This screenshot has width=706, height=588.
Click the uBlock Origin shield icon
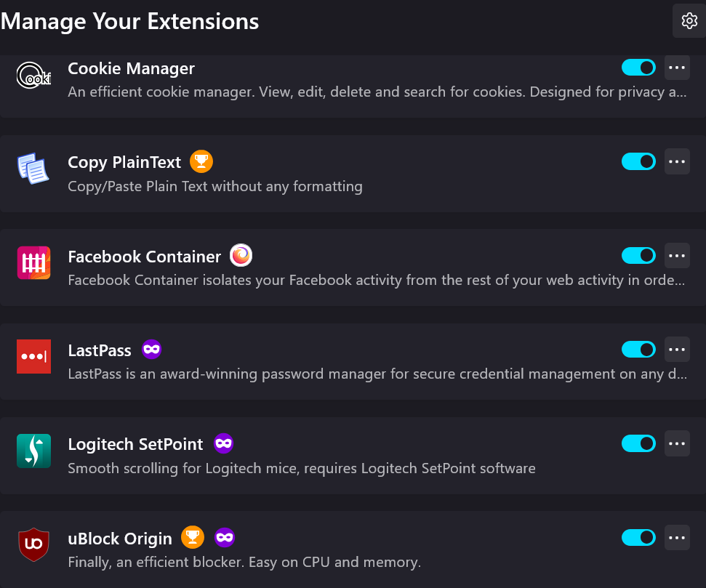33,545
